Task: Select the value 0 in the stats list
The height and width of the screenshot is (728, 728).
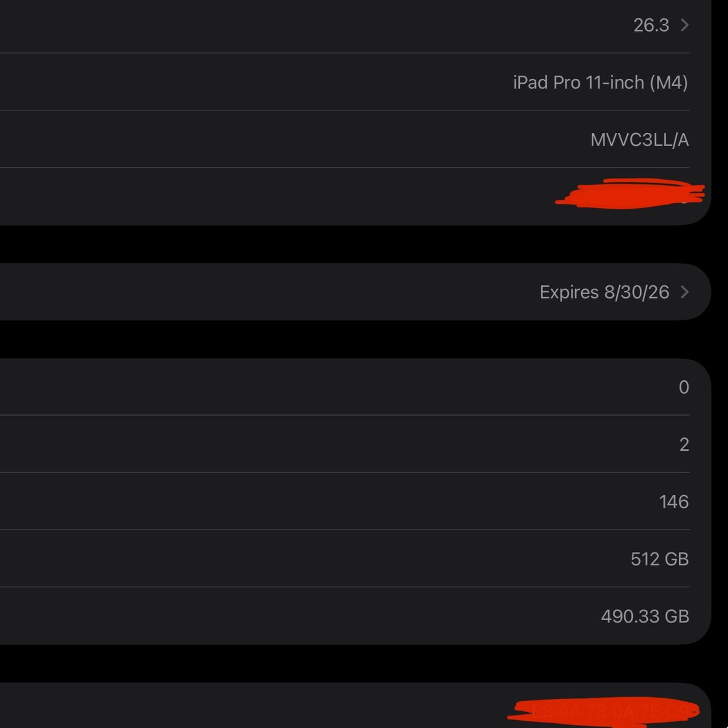Action: tap(684, 387)
